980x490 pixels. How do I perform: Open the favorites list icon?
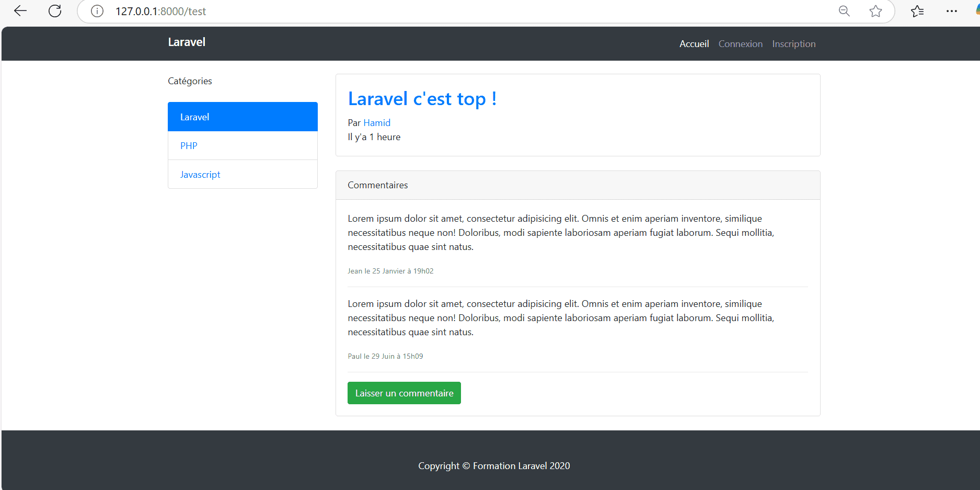[917, 11]
